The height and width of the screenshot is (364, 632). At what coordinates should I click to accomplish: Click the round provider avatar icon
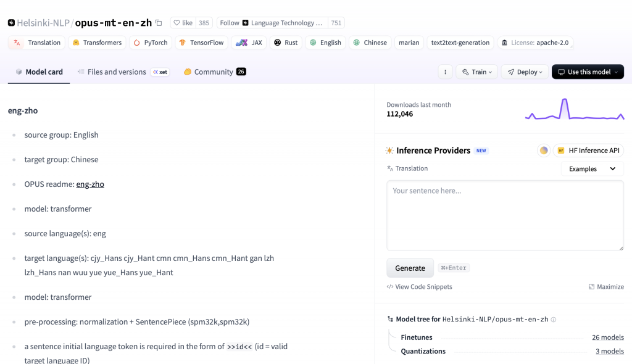[x=544, y=151]
